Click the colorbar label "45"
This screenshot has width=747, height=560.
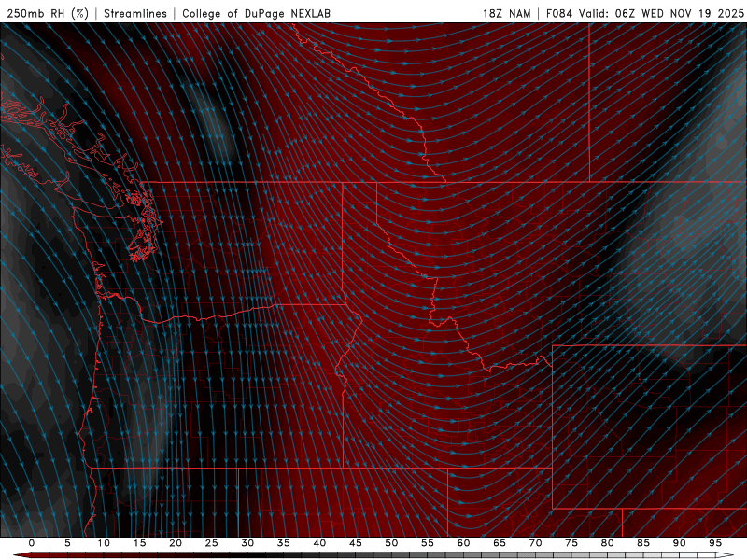(356, 543)
